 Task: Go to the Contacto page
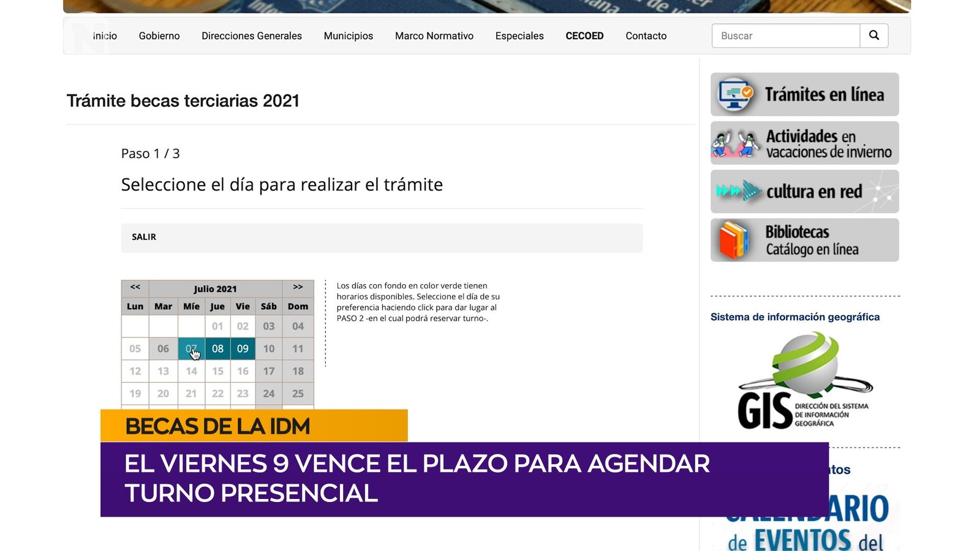tap(646, 36)
